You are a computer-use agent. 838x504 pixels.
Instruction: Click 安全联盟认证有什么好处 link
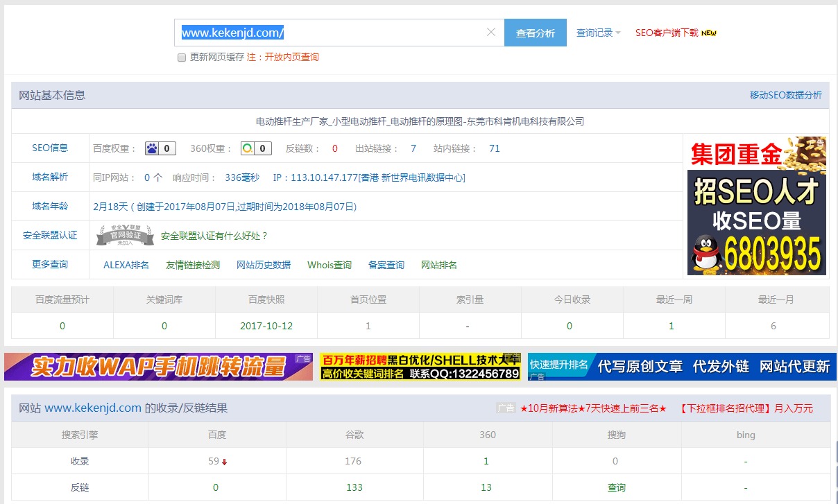click(x=214, y=236)
